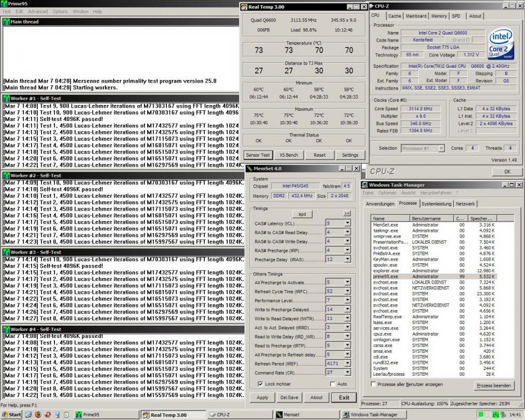Click the red quick launch icon beside Firefox
The height and width of the screenshot is (420, 525).
click(47, 415)
